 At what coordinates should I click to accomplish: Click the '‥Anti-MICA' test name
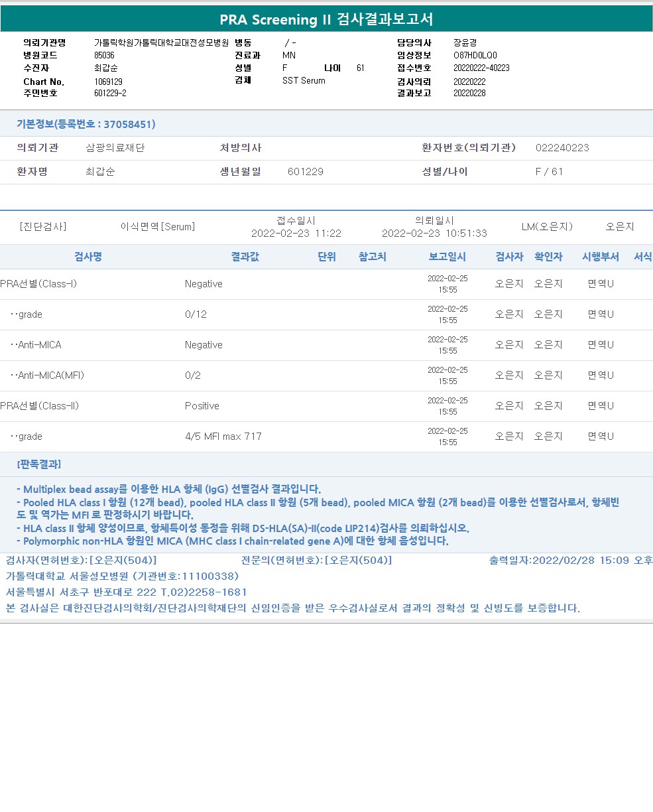[x=36, y=345]
